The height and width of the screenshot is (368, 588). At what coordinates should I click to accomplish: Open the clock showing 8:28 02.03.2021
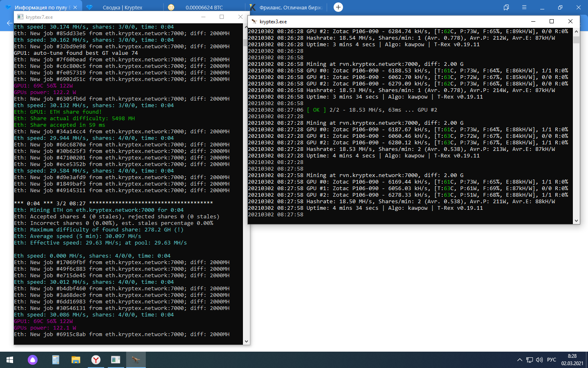click(x=572, y=360)
